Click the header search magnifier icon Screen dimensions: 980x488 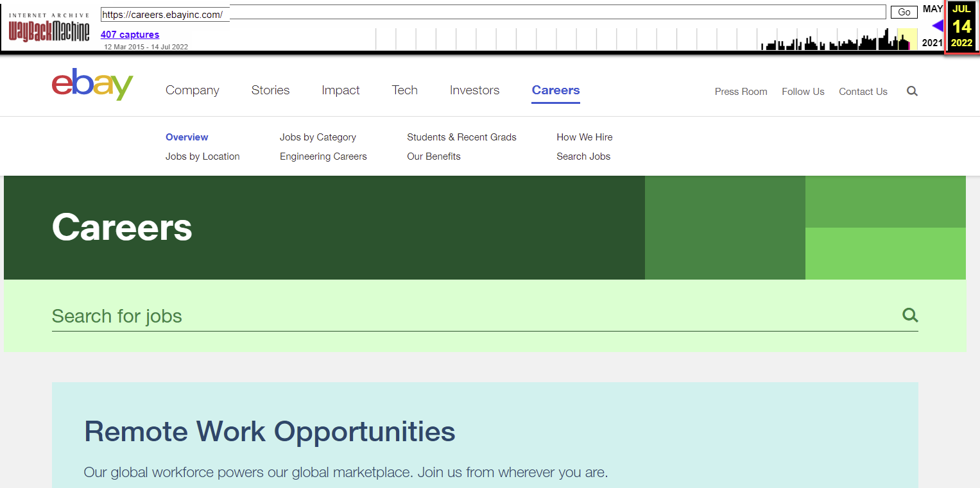point(912,91)
